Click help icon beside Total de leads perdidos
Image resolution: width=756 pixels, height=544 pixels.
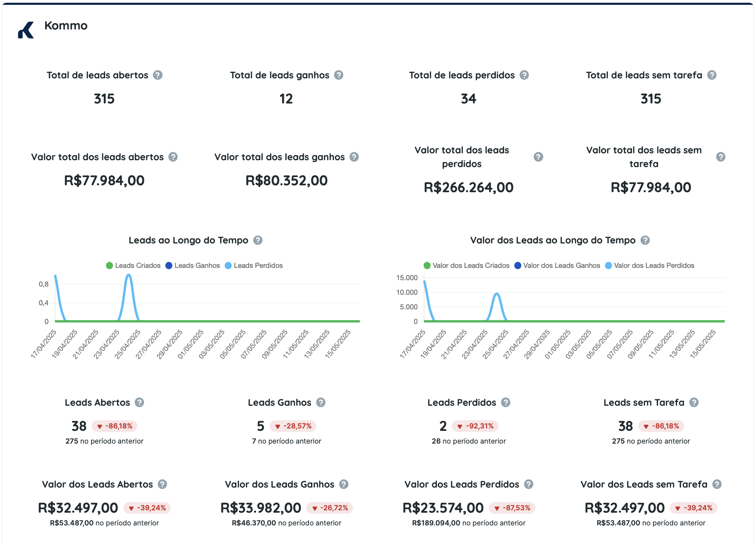pos(524,75)
